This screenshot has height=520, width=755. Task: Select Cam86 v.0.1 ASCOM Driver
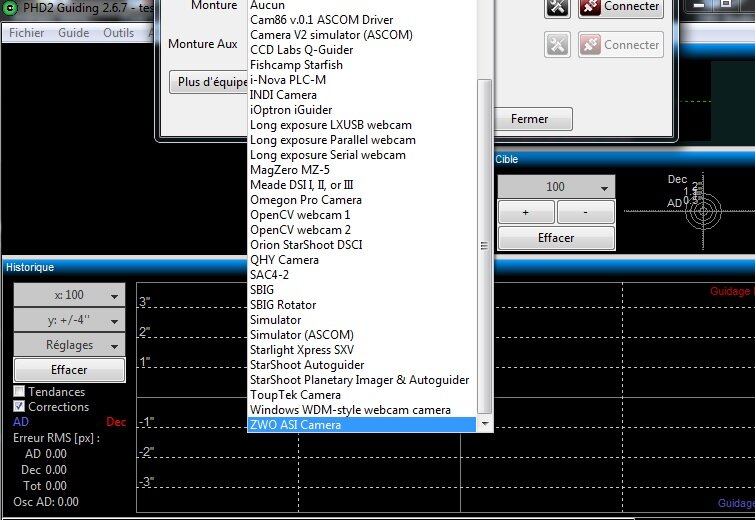(x=362, y=20)
